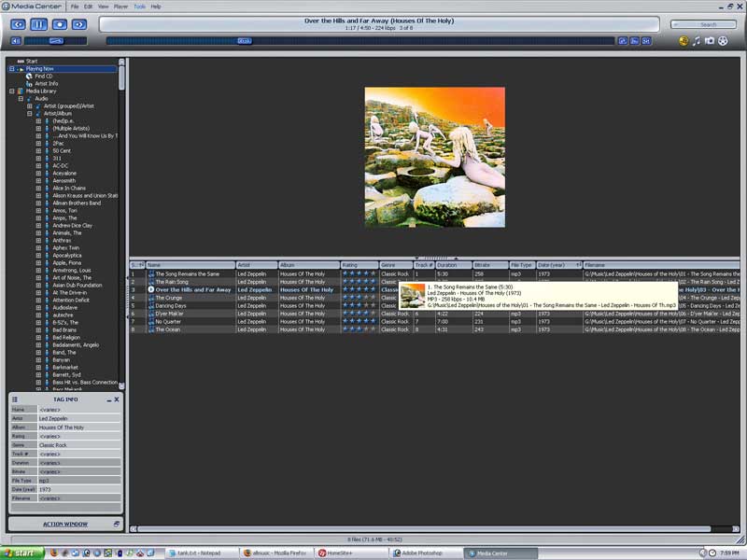Switch to the Notepad taskbar window
Screen dimensions: 747x560
point(202,553)
